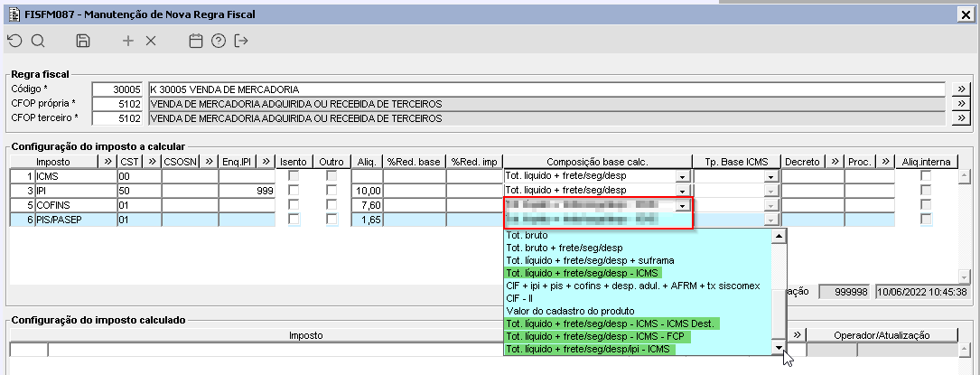Toggle the Isento checkbox in the IPI row
The width and height of the screenshot is (980, 375).
[x=294, y=191]
